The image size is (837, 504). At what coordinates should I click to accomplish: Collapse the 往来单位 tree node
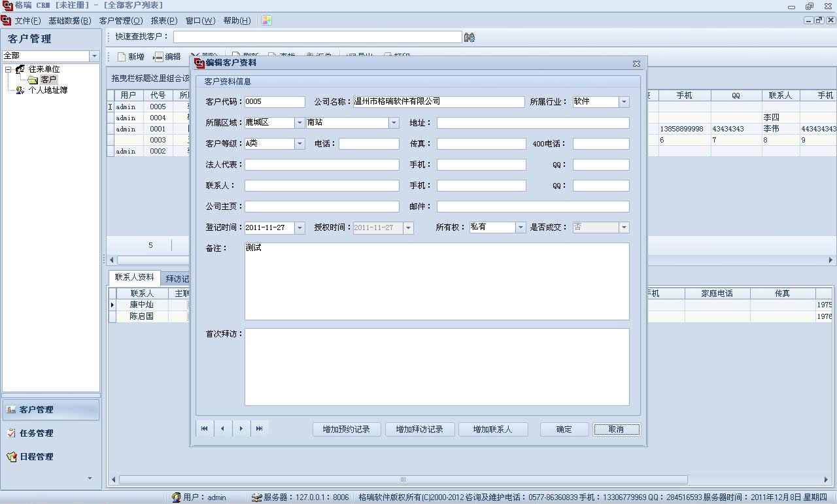[x=8, y=69]
